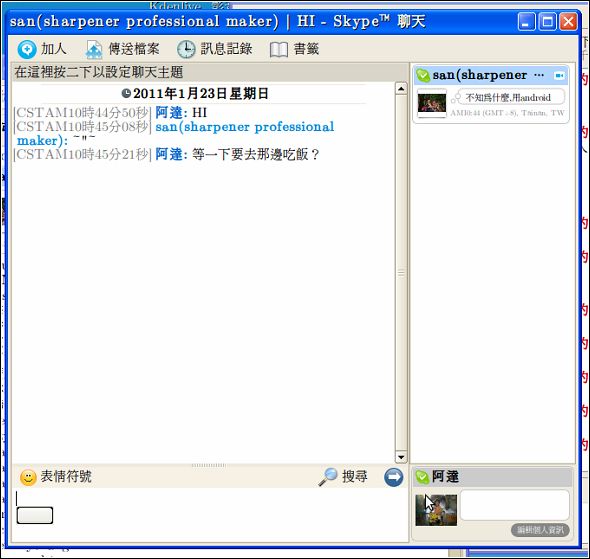Click the small rectangle below the text cursor
The width and height of the screenshot is (590, 559).
click(35, 515)
